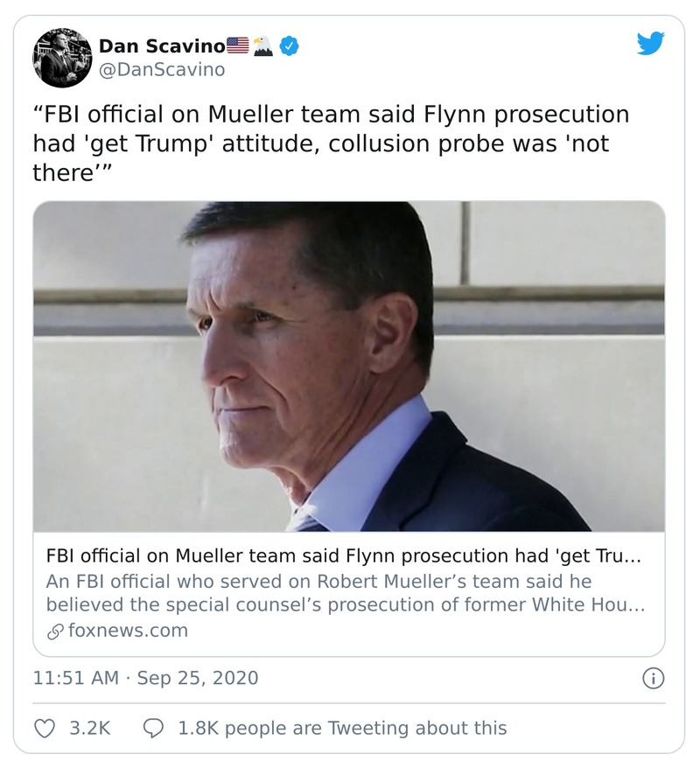The width and height of the screenshot is (700, 768).
Task: Open the article photo of the man
Action: pyautogui.click(x=348, y=367)
